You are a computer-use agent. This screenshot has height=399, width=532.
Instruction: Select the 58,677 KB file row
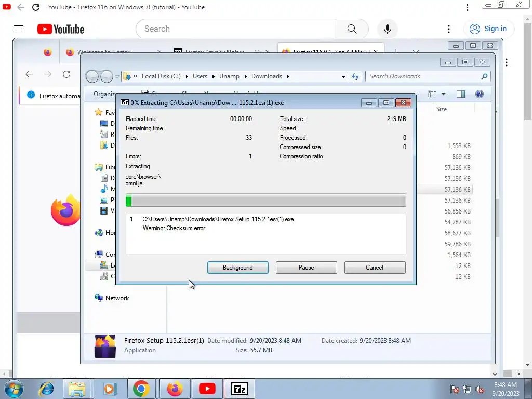click(x=457, y=233)
